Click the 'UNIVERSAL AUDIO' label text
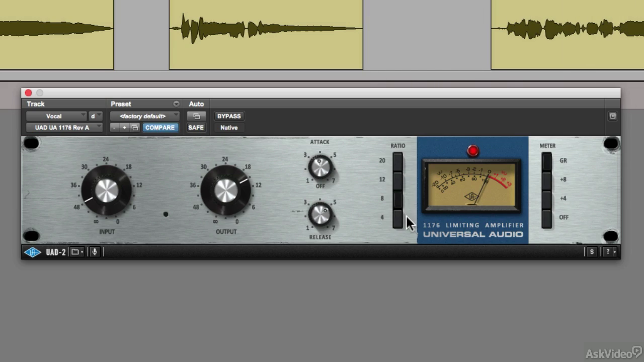The width and height of the screenshot is (644, 362). click(473, 235)
